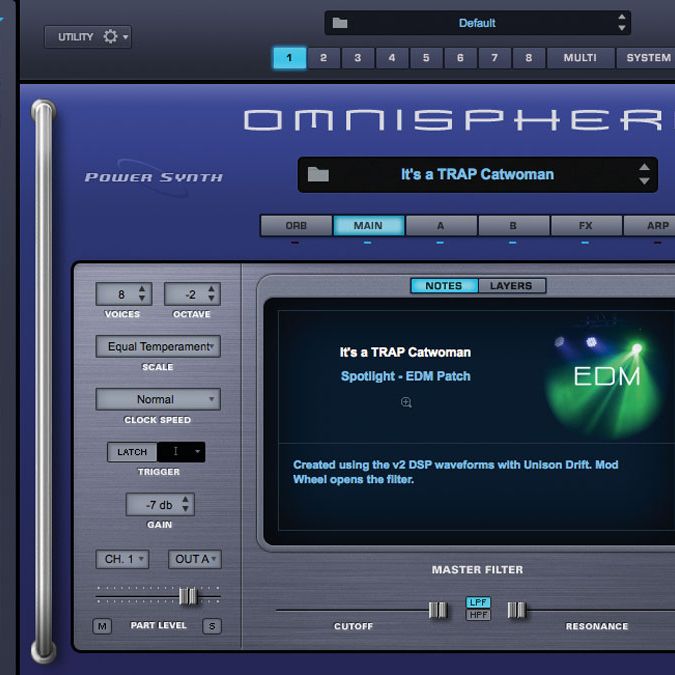Click the Spotlight - EDM Patch text
The width and height of the screenshot is (675, 675).
click(x=406, y=376)
